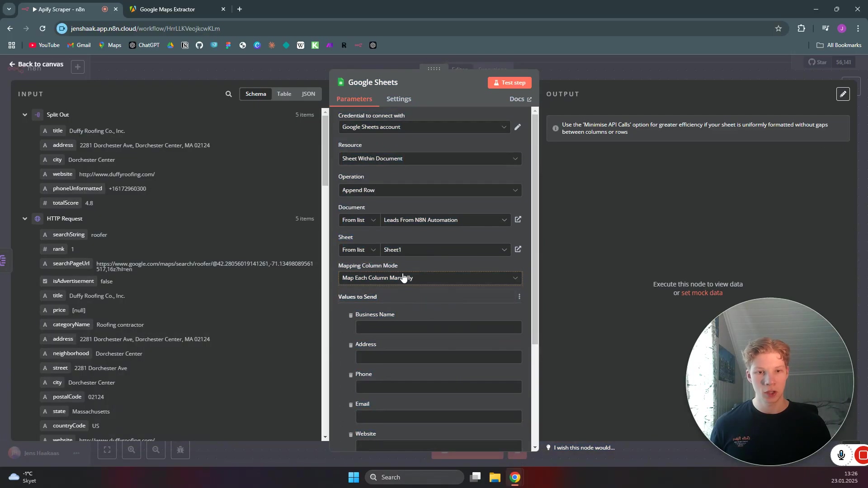Open File Explorer from taskbar
This screenshot has height=488, width=868.
495,477
